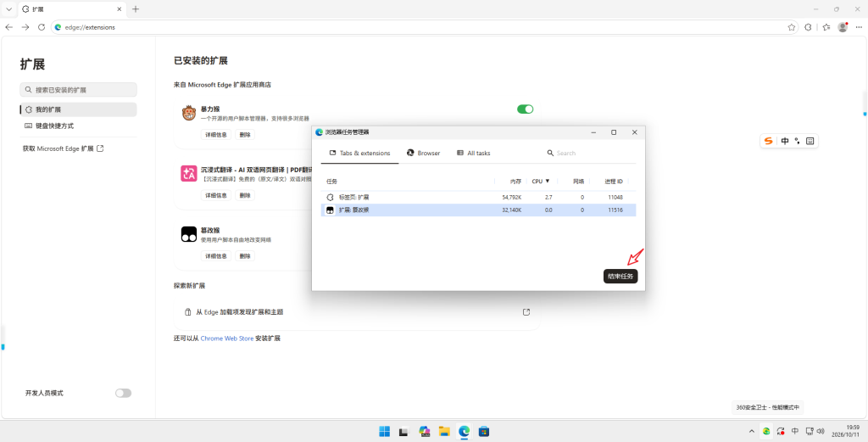This screenshot has height=442, width=868.
Task: Open the Windows Start menu
Action: (384, 431)
